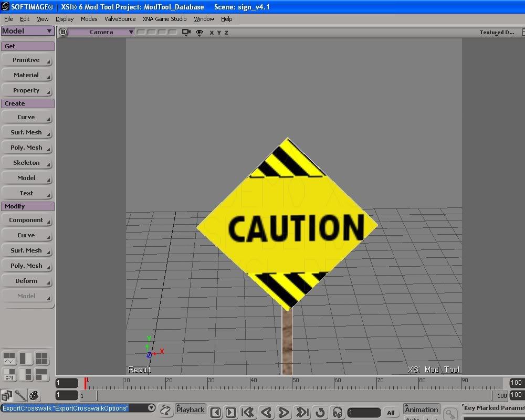The width and height of the screenshot is (525, 420).
Task: Open the stacked windows toolbar panel icon
Action: 6,395
